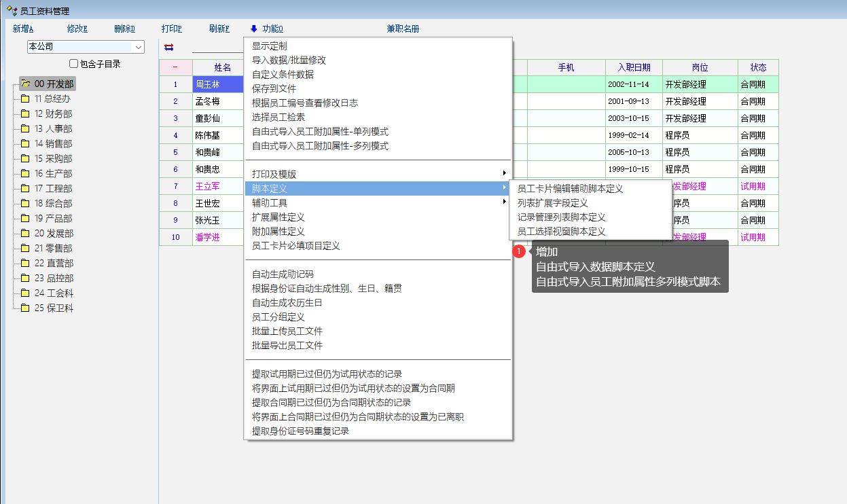Click the folder icon next to 12 财务部

pyautogui.click(x=26, y=113)
